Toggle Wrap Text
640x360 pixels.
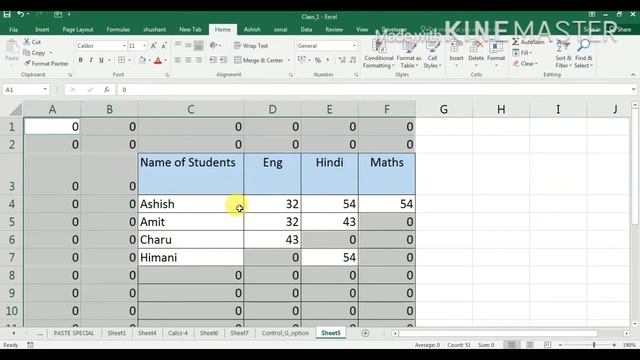(251, 46)
